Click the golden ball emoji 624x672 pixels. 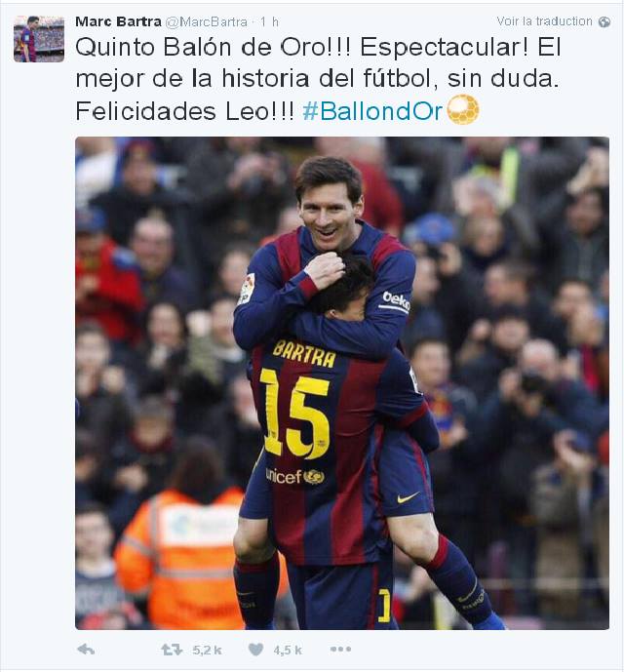463,110
